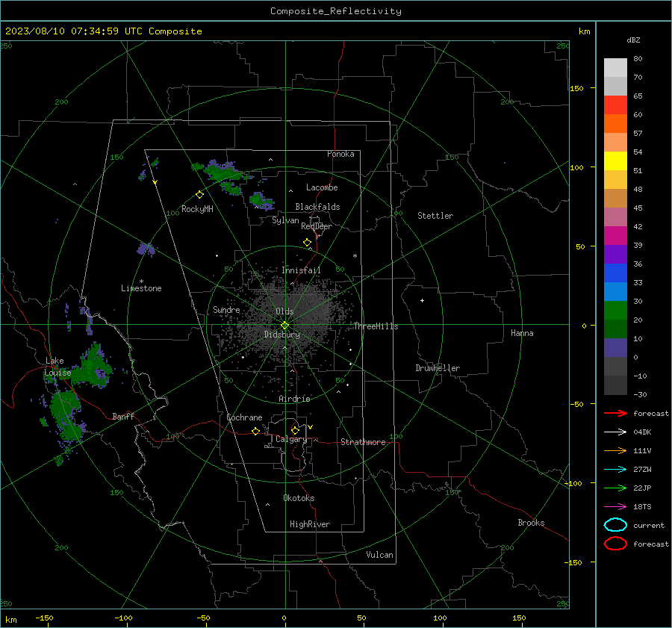This screenshot has width=672, height=628.
Task: Click the Calgary city label
Action: point(291,439)
